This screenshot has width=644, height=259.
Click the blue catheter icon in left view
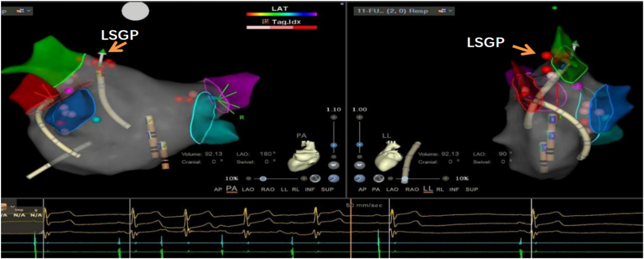pyautogui.click(x=334, y=179)
